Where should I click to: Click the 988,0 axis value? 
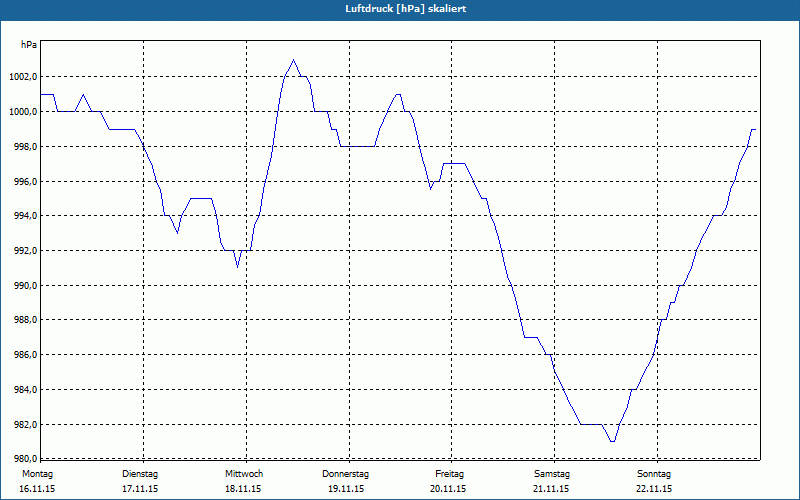tap(25, 320)
